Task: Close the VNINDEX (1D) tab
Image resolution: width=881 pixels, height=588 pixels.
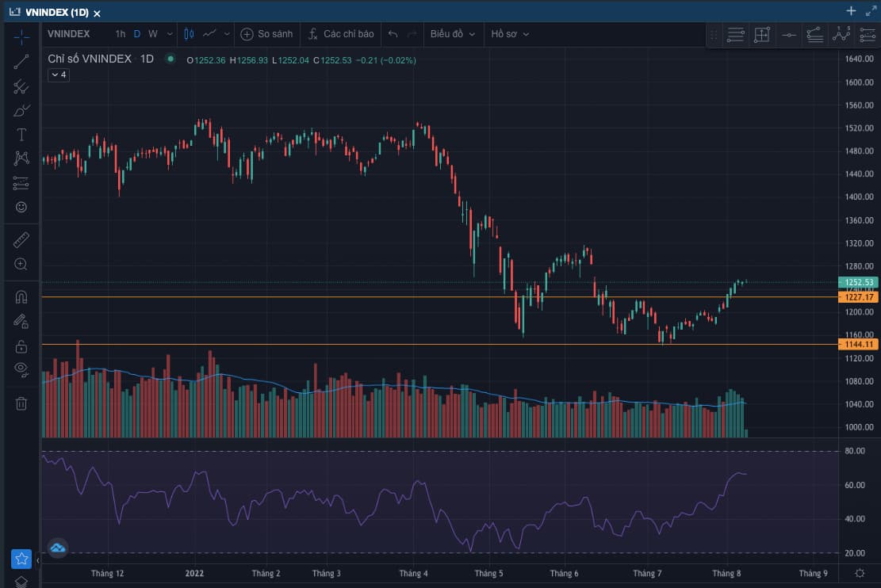Action: tap(98, 13)
